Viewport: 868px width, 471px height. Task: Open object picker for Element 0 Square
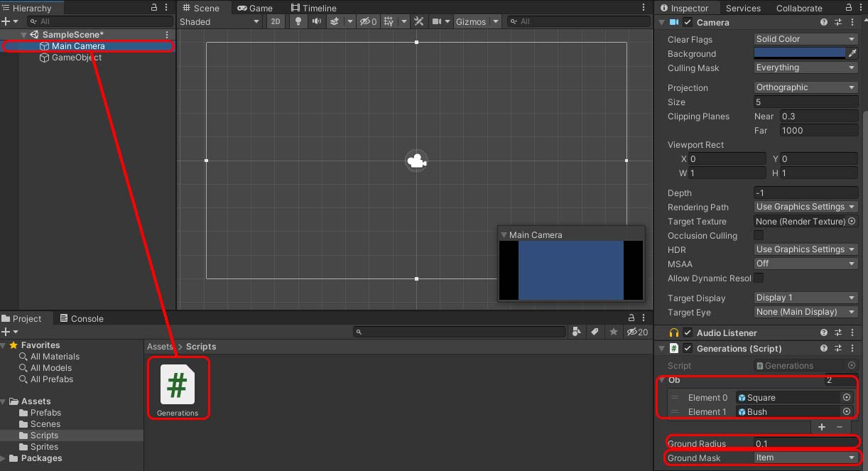[x=847, y=398]
